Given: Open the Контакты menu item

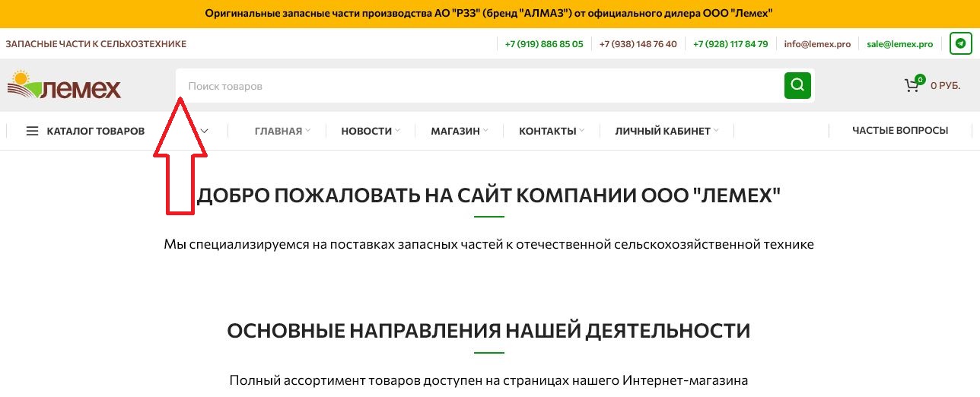Looking at the screenshot, I should pos(547,131).
